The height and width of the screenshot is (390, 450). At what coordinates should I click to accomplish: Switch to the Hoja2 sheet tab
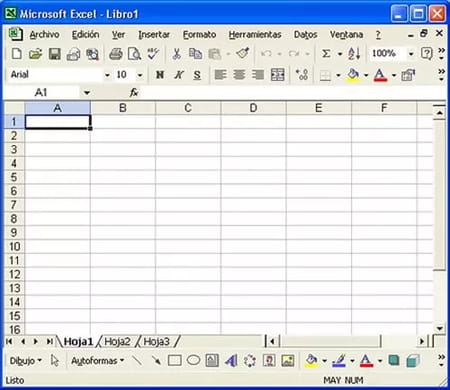coord(117,341)
